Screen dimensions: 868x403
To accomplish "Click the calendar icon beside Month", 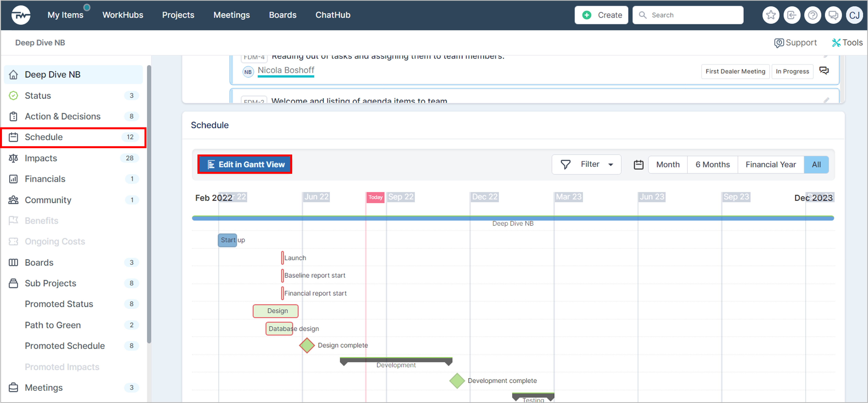I will tap(638, 165).
